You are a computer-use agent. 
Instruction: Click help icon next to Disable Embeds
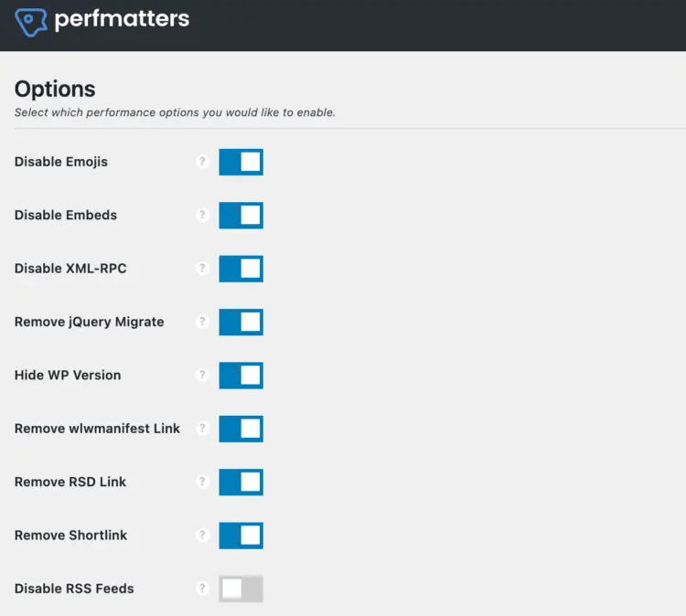point(203,215)
